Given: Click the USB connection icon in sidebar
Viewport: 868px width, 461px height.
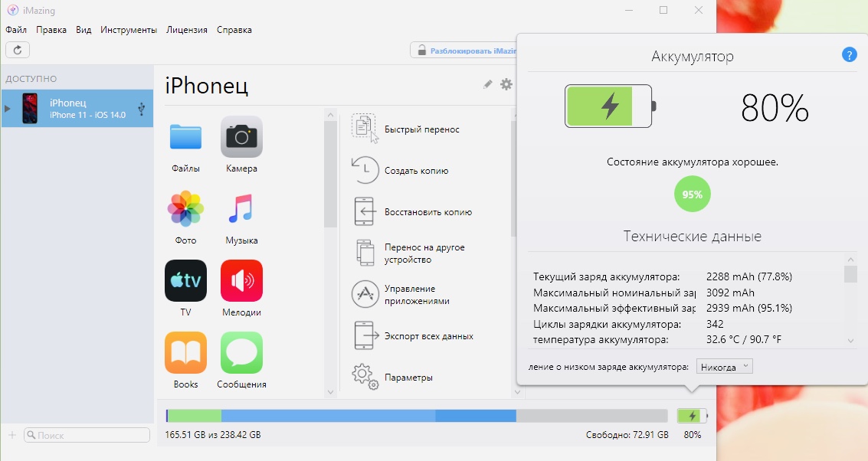Looking at the screenshot, I should tap(141, 109).
